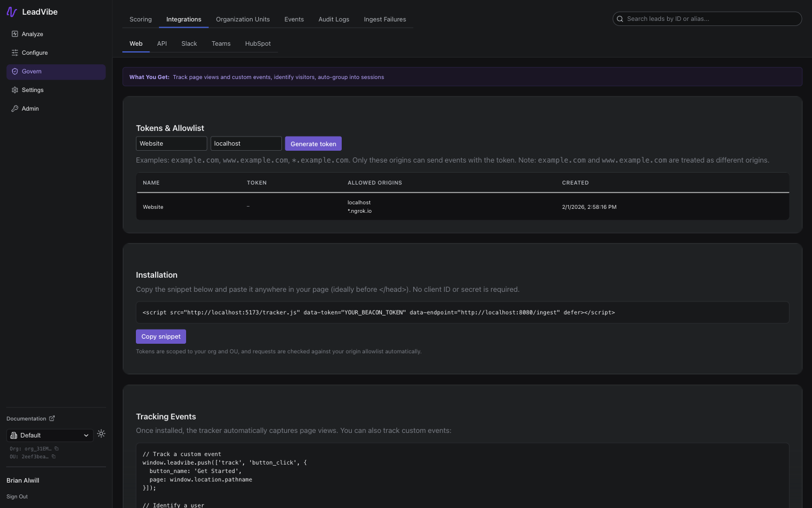Click the Generate token button
Image resolution: width=812 pixels, height=508 pixels.
click(x=313, y=143)
